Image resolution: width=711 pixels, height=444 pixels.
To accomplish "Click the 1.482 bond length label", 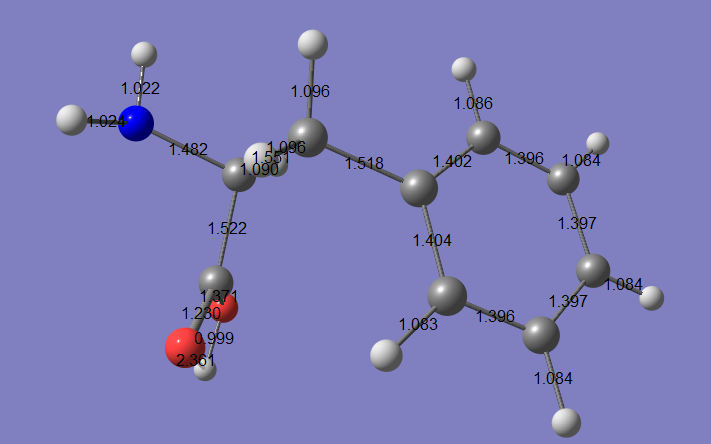I will pos(188,150).
